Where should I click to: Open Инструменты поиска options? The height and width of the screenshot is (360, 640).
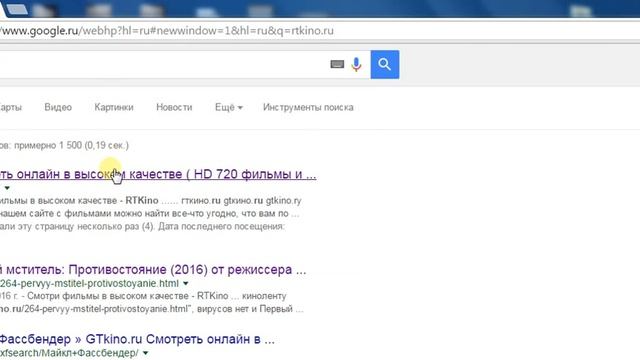308,107
